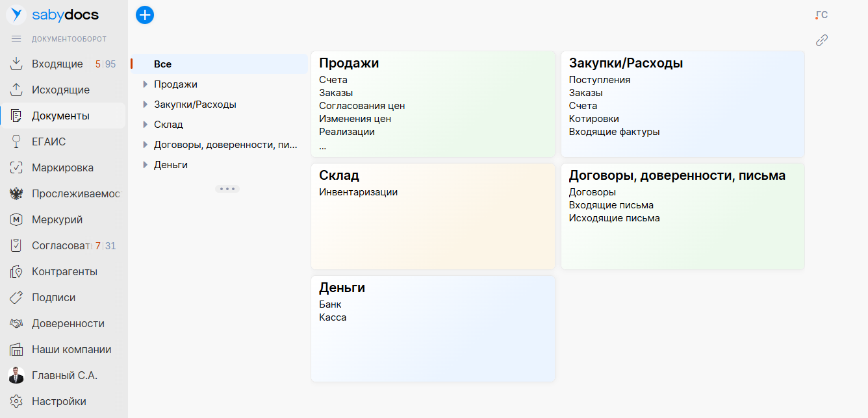
Task: Select the Все category item
Action: tap(162, 64)
